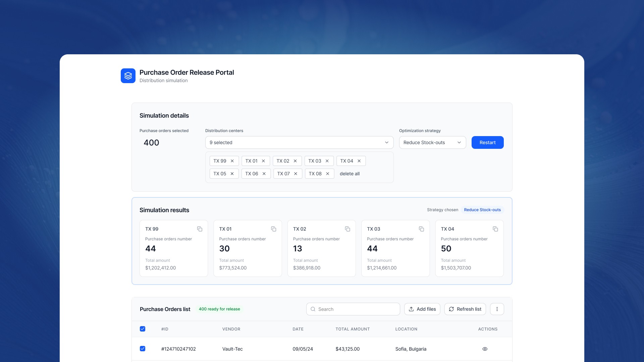Remove the TX 06 distribution center tag
Image resolution: width=644 pixels, height=362 pixels.
pyautogui.click(x=264, y=174)
